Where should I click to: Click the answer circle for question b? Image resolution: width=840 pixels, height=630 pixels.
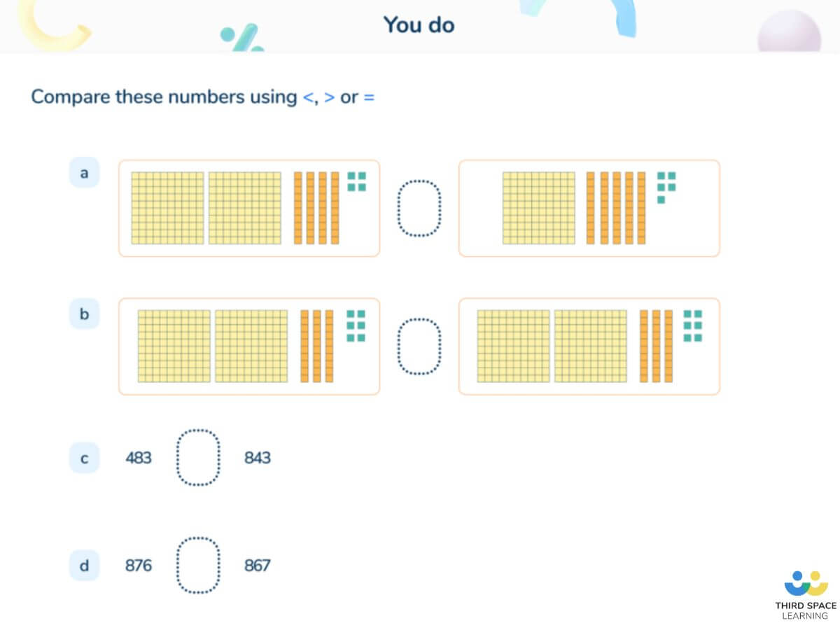tap(419, 346)
